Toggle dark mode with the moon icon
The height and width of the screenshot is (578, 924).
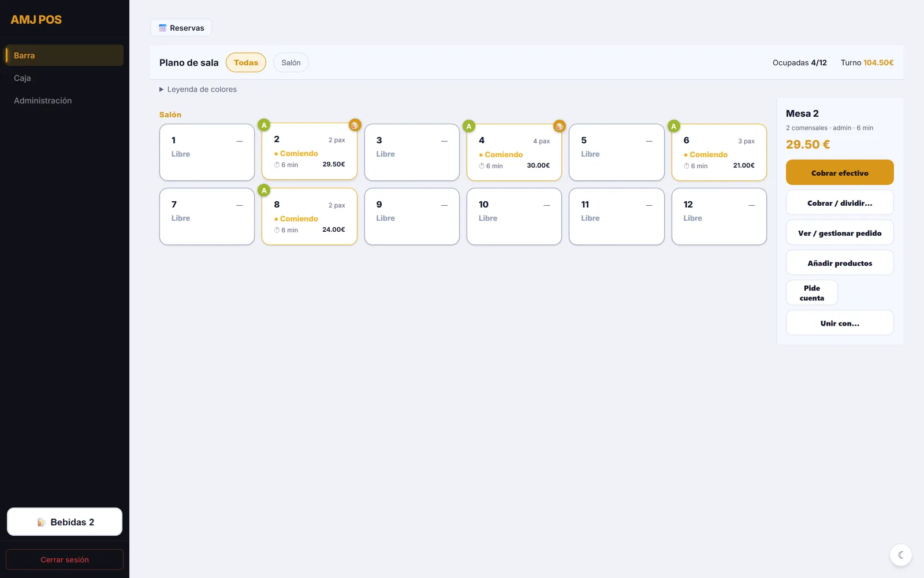click(901, 555)
